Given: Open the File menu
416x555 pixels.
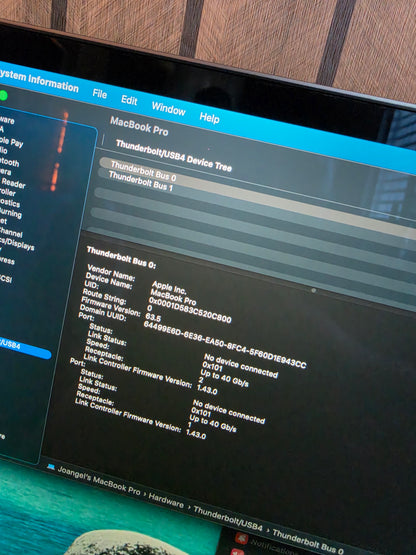Looking at the screenshot, I should tap(99, 94).
